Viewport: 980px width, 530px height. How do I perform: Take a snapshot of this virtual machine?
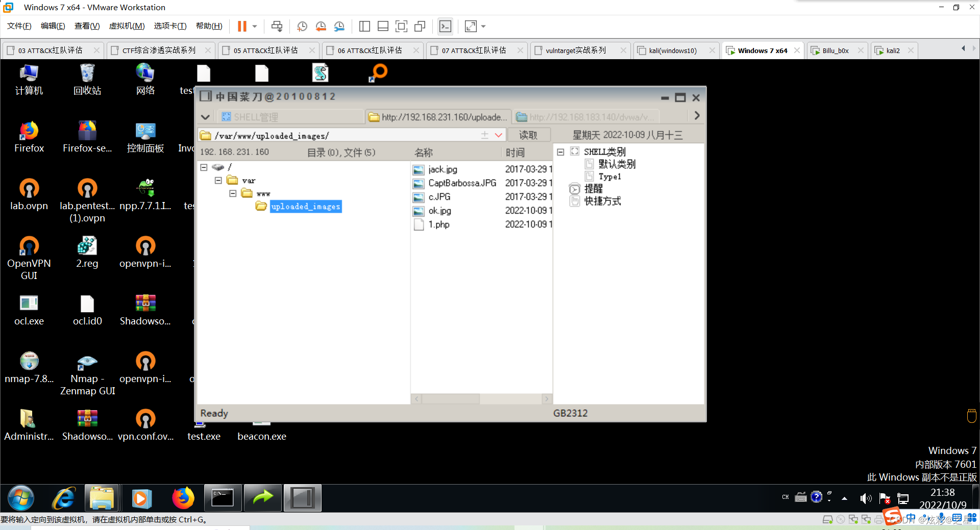coord(302,26)
